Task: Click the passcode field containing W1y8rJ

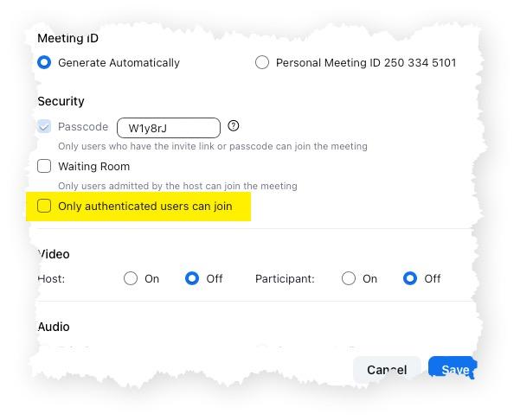Action: click(x=168, y=128)
